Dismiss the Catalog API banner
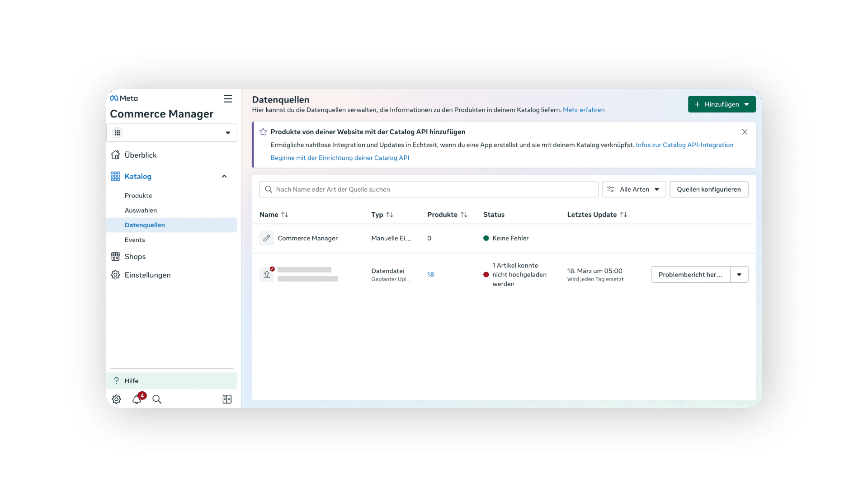This screenshot has width=868, height=497. click(745, 132)
